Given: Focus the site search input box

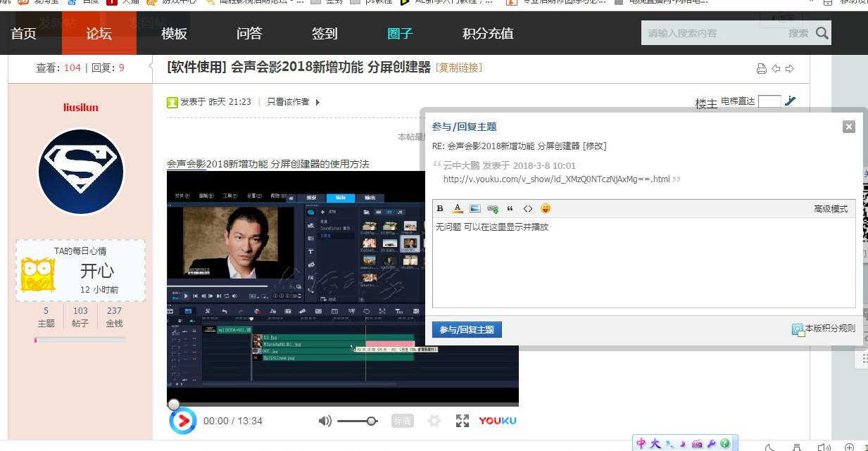Looking at the screenshot, I should [712, 33].
